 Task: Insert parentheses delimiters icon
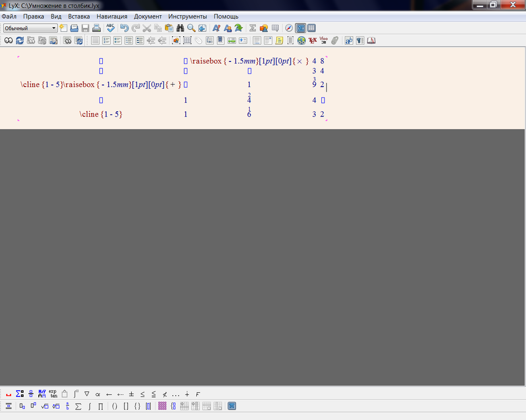115,406
